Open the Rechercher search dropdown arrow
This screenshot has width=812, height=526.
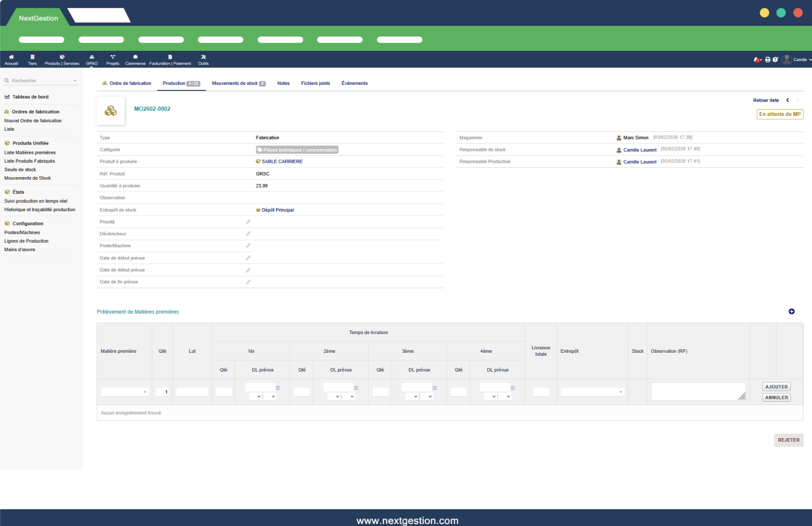click(x=75, y=81)
